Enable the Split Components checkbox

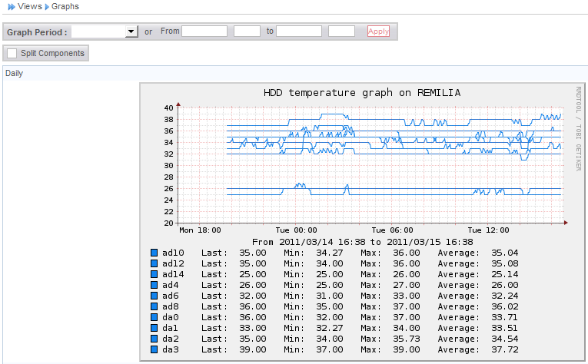tap(12, 53)
